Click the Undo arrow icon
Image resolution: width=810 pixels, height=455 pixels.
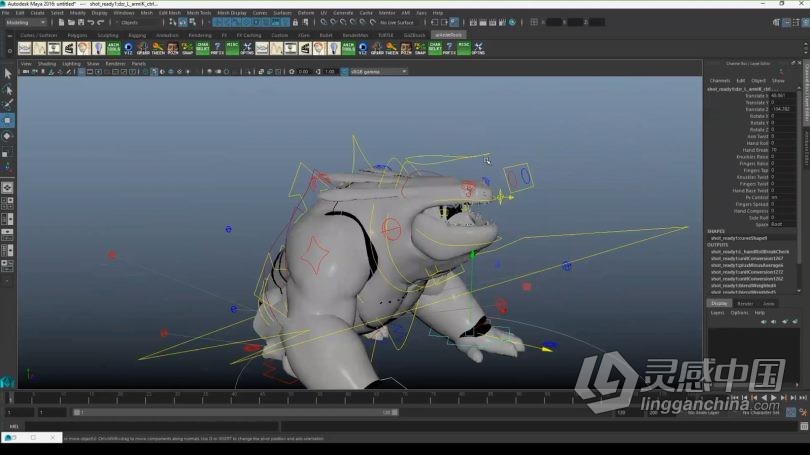(x=91, y=22)
